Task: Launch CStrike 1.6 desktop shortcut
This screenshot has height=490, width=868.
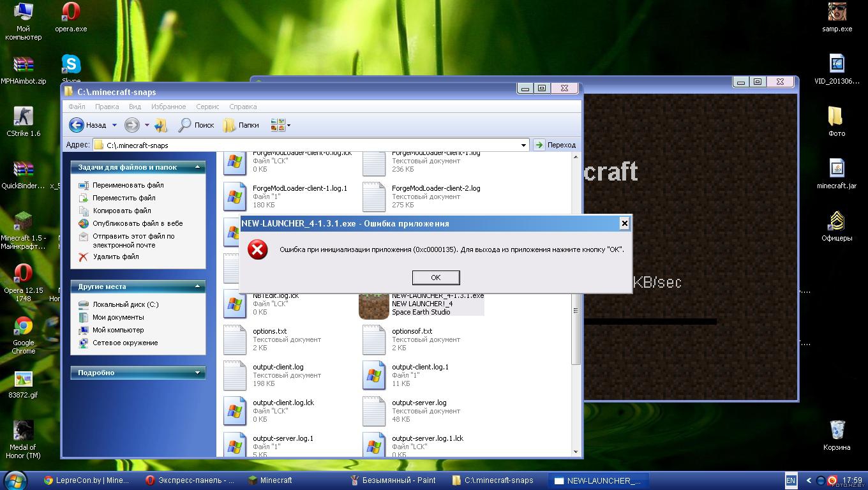Action: tap(23, 122)
